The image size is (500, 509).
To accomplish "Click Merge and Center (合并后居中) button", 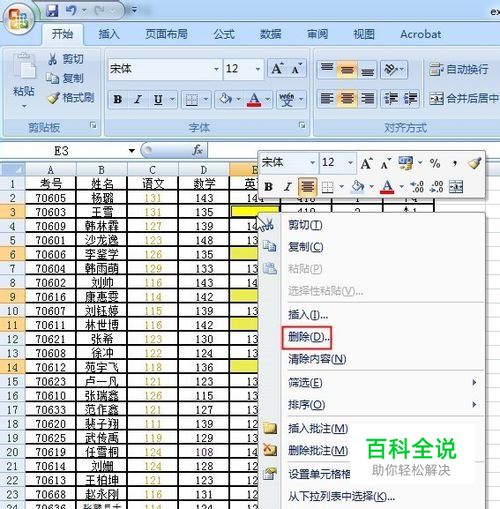I will click(x=463, y=98).
